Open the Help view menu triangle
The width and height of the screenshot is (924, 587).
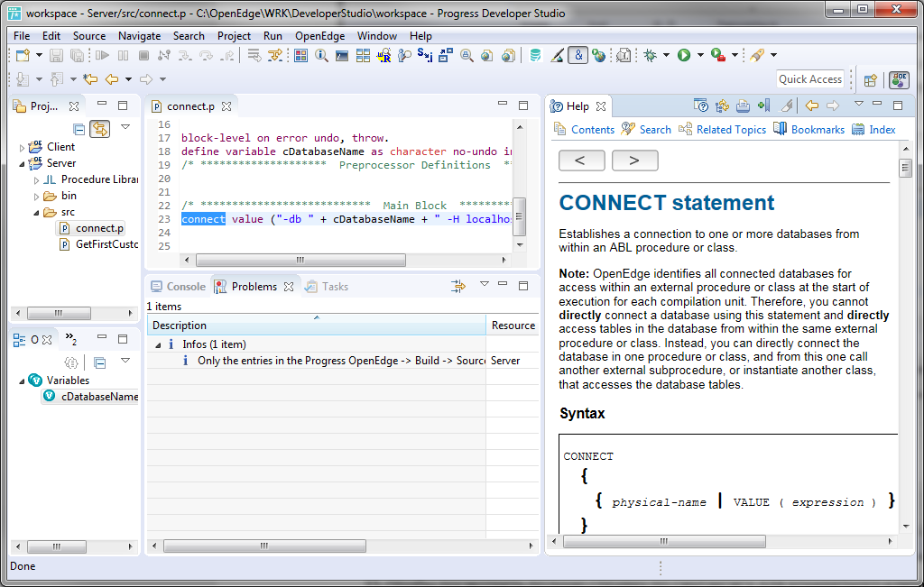click(x=859, y=105)
